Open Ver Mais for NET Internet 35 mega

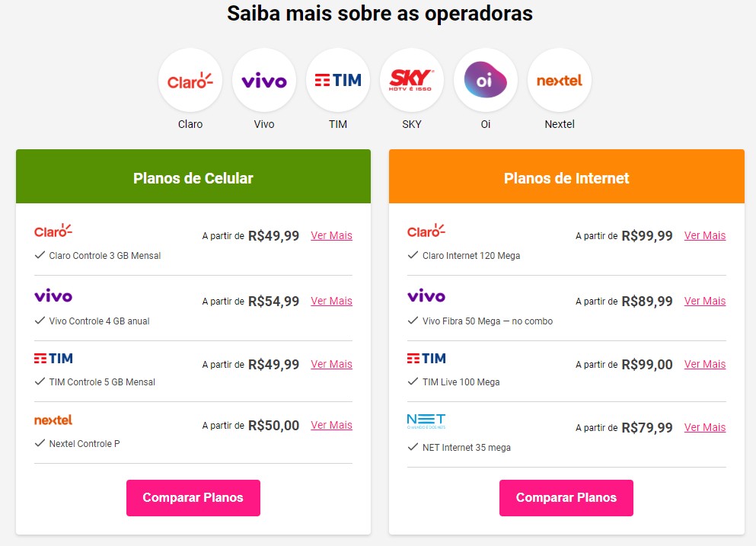coord(704,427)
